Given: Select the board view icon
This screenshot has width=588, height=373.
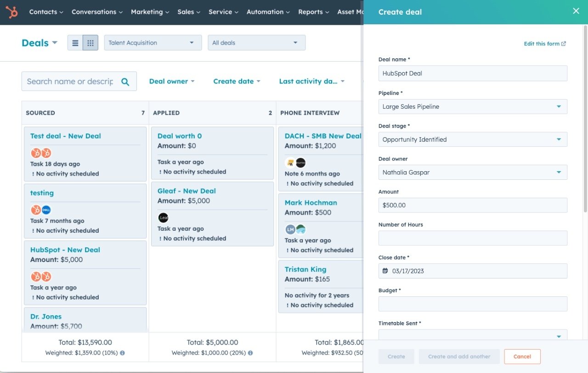Looking at the screenshot, I should 90,42.
